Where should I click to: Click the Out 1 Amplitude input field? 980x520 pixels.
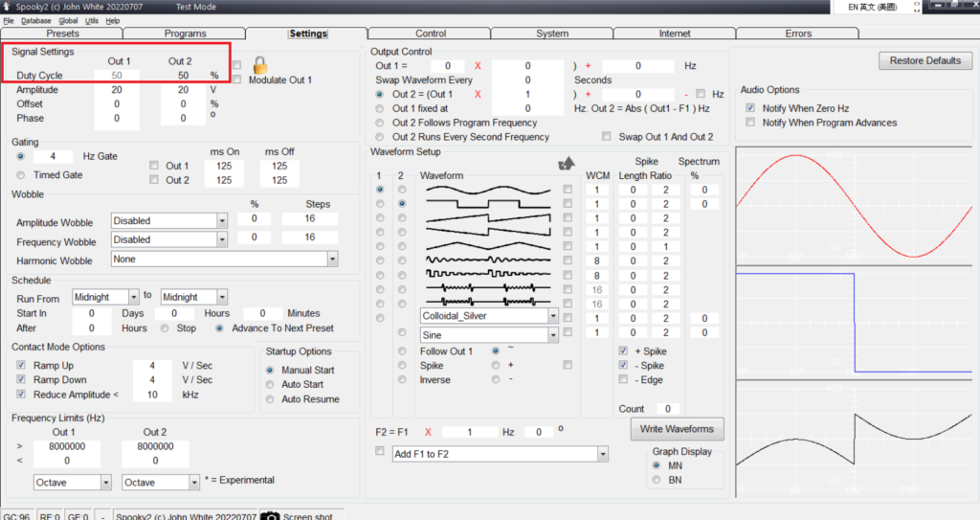(117, 89)
